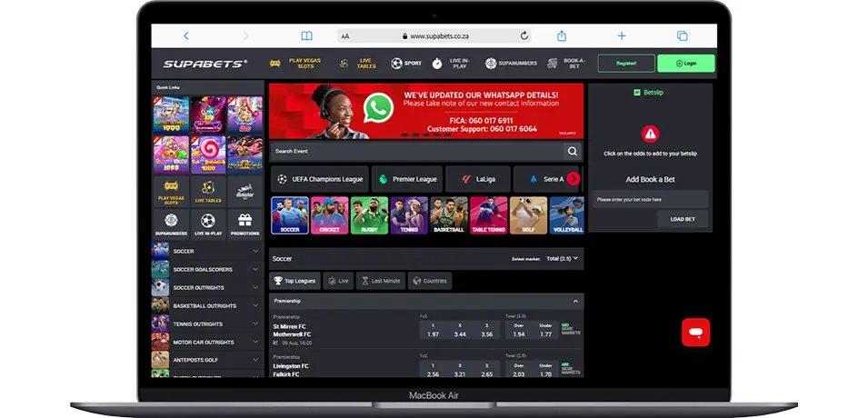Open the Promotions gift tile
Image resolution: width=868 pixels, height=418 pixels.
click(x=245, y=224)
